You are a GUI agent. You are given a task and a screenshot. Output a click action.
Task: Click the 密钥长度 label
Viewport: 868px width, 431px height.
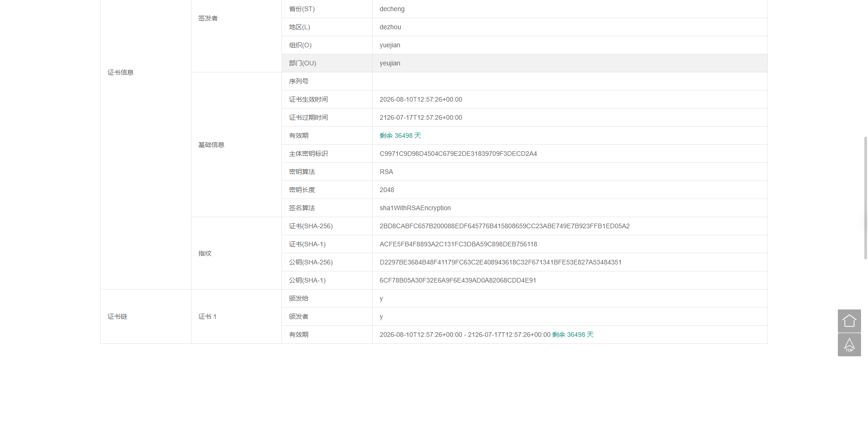302,190
